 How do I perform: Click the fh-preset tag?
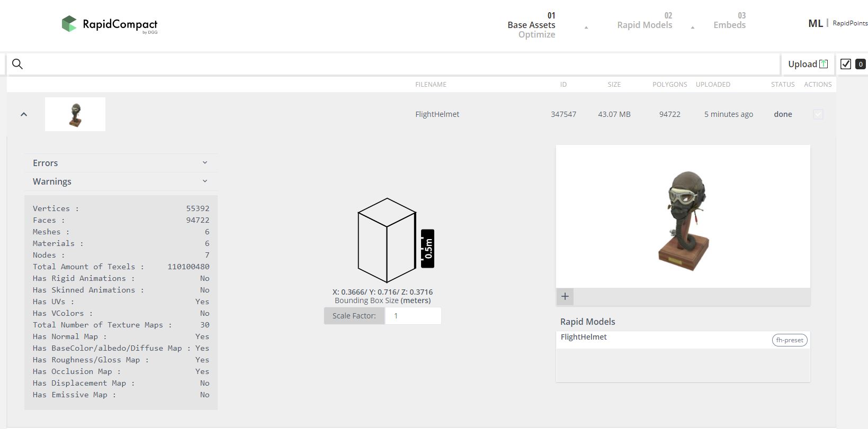[790, 340]
